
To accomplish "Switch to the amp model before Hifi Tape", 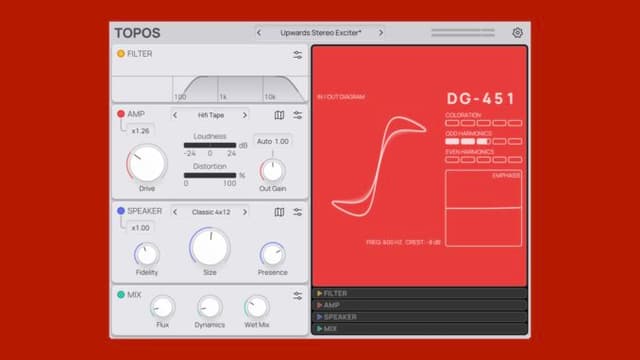I will coord(175,115).
